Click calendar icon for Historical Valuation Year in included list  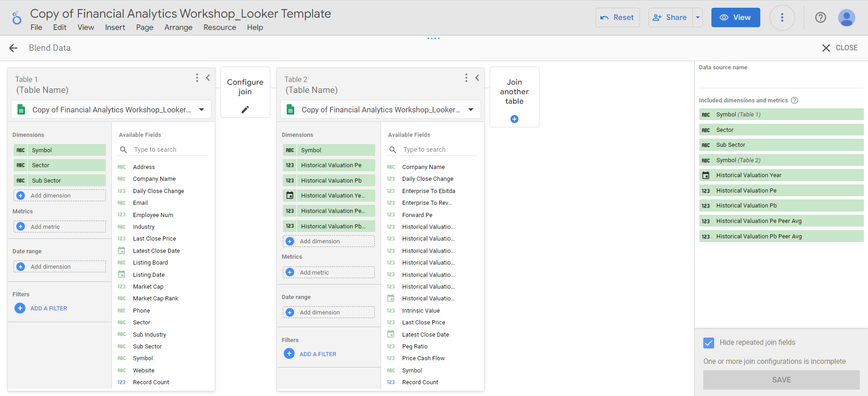pos(706,175)
